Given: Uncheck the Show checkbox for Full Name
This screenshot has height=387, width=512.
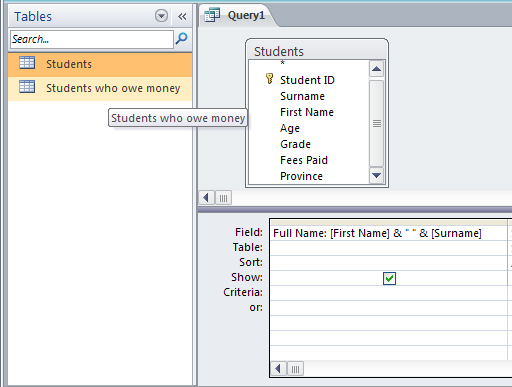Looking at the screenshot, I should pos(389,278).
